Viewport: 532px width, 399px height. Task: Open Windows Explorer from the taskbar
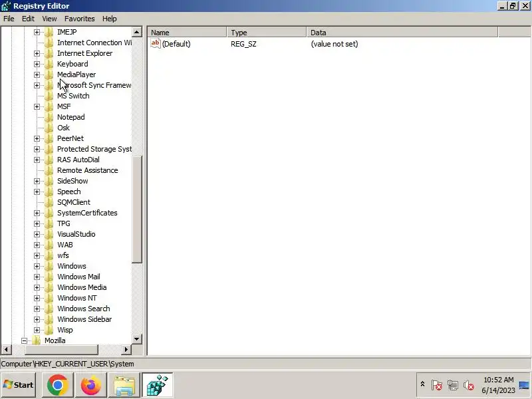point(124,385)
